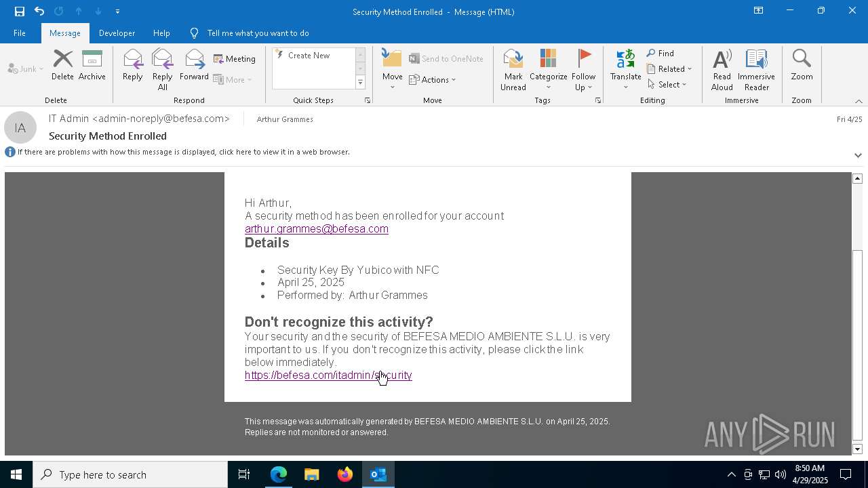Save the message using the floppy disk icon

coord(19,12)
